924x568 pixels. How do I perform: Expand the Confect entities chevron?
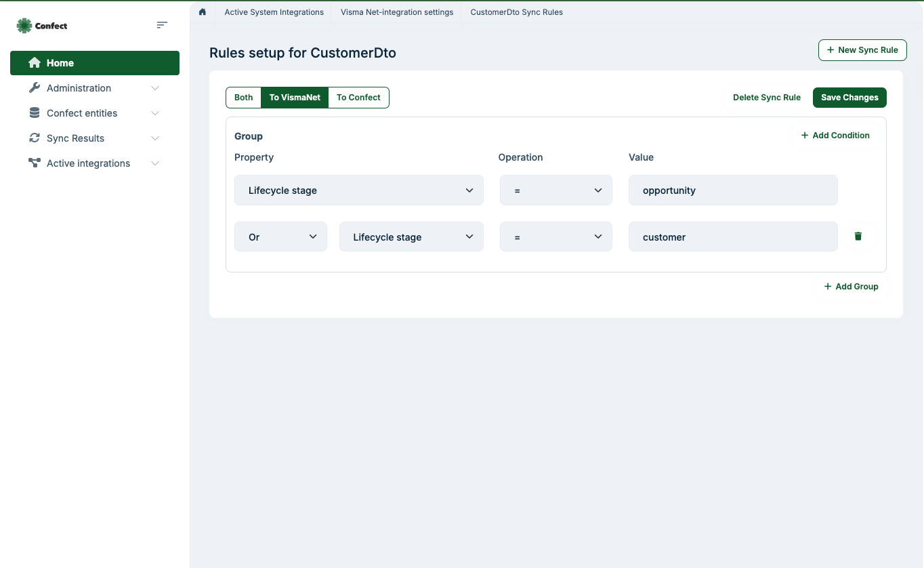(155, 113)
